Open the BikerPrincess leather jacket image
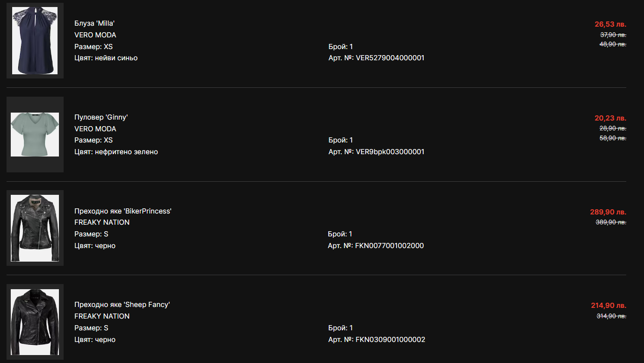Image resolution: width=644 pixels, height=363 pixels. click(x=35, y=228)
